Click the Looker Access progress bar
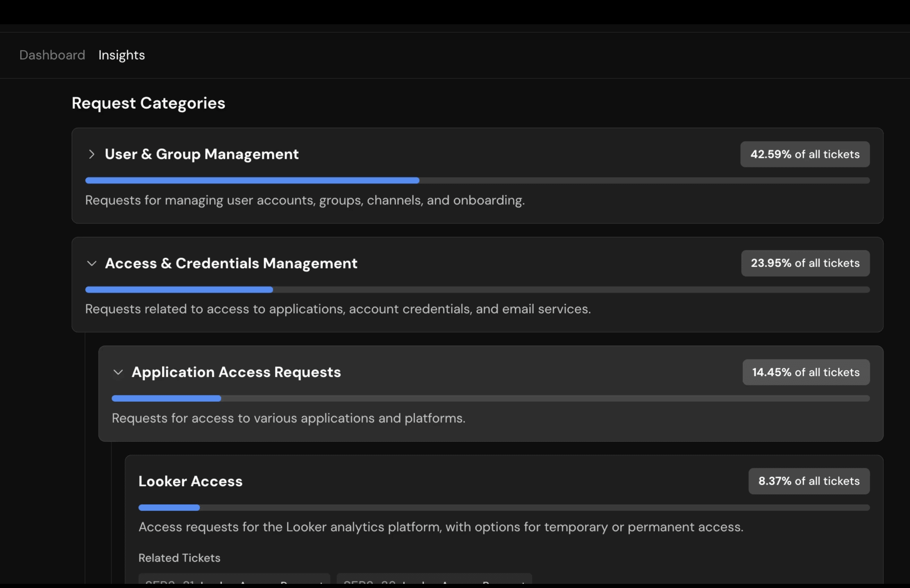910x588 pixels. pyautogui.click(x=504, y=508)
